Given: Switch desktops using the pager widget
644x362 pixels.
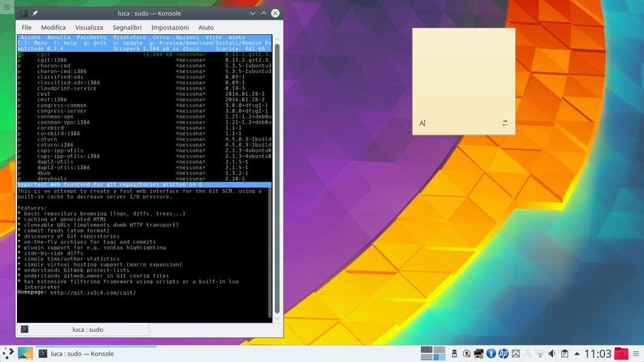Looking at the screenshot, I should coord(433,354).
